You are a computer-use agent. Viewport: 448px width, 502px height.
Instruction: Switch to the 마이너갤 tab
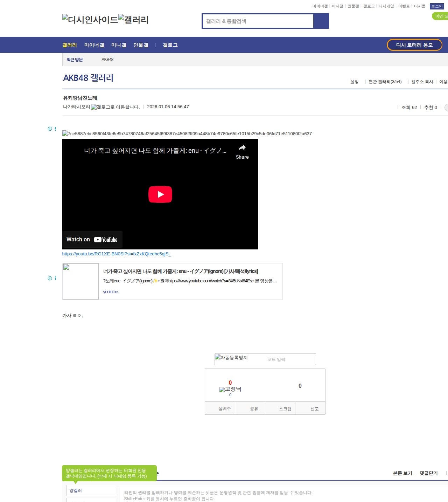pyautogui.click(x=94, y=45)
